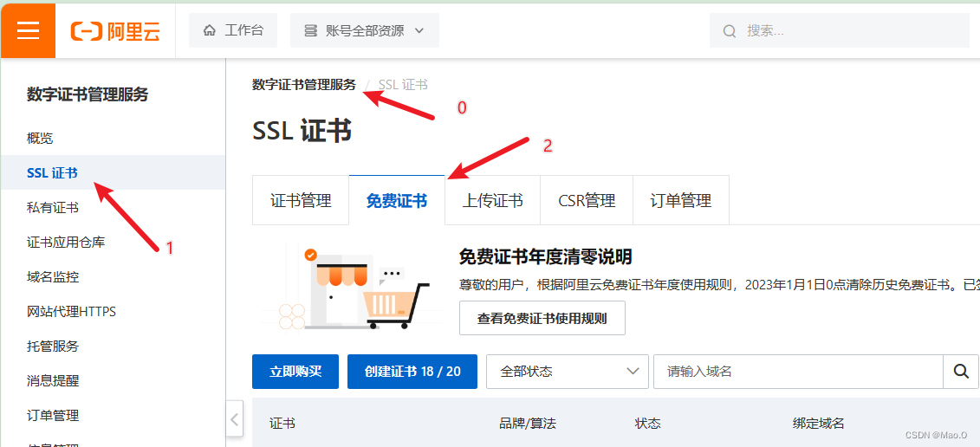The height and width of the screenshot is (447, 980).
Task: Open the 工作台 home button
Action: (233, 30)
